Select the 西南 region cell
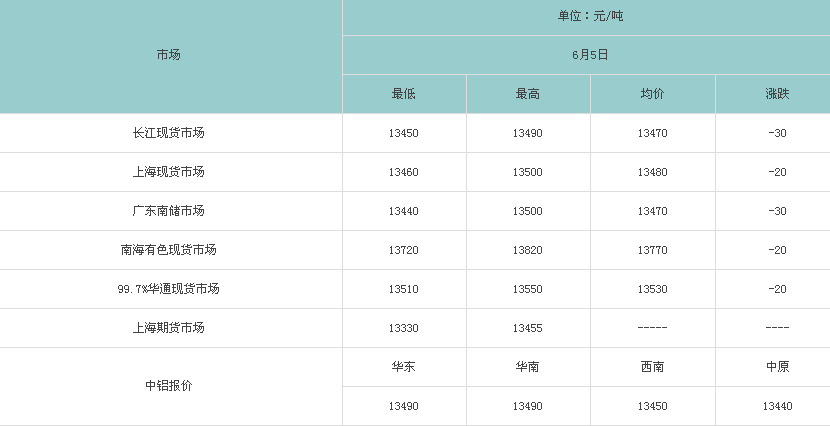The height and width of the screenshot is (426, 830). (x=652, y=367)
